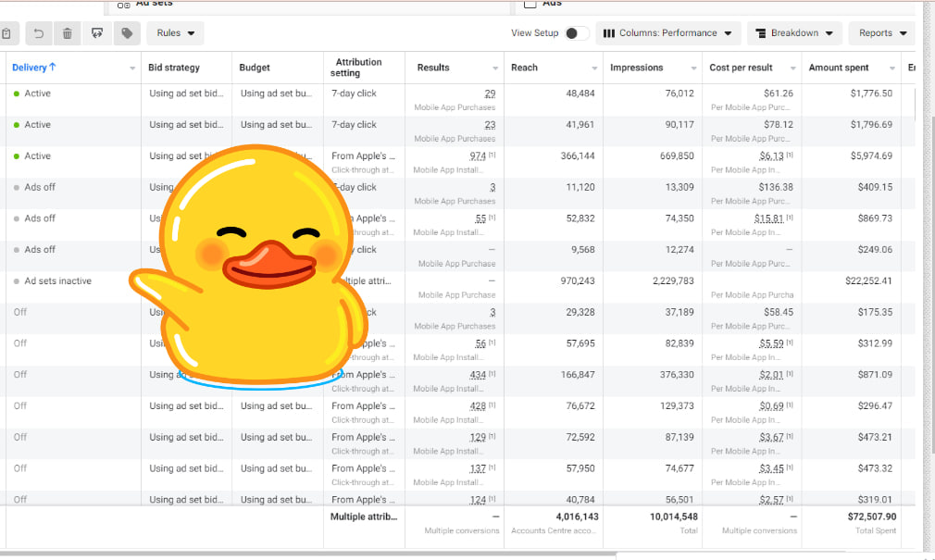935x560 pixels.
Task: Open the Results column options arrow
Action: (x=495, y=68)
